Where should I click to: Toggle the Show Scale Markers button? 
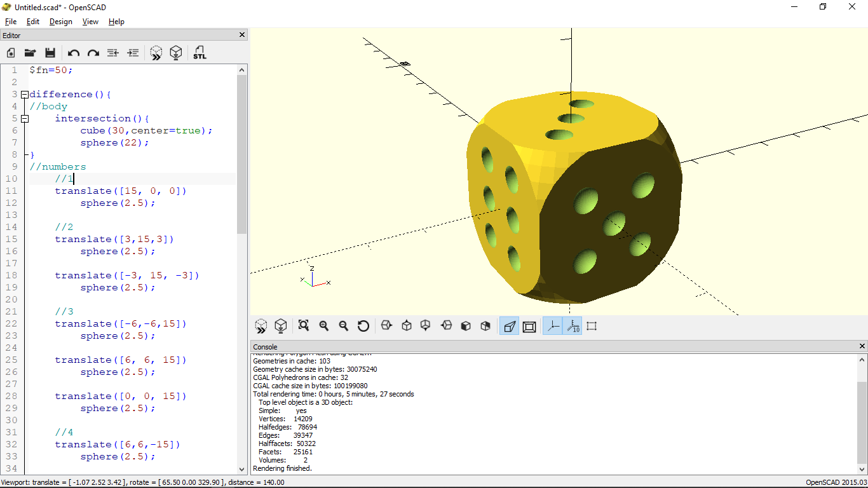pyautogui.click(x=573, y=326)
